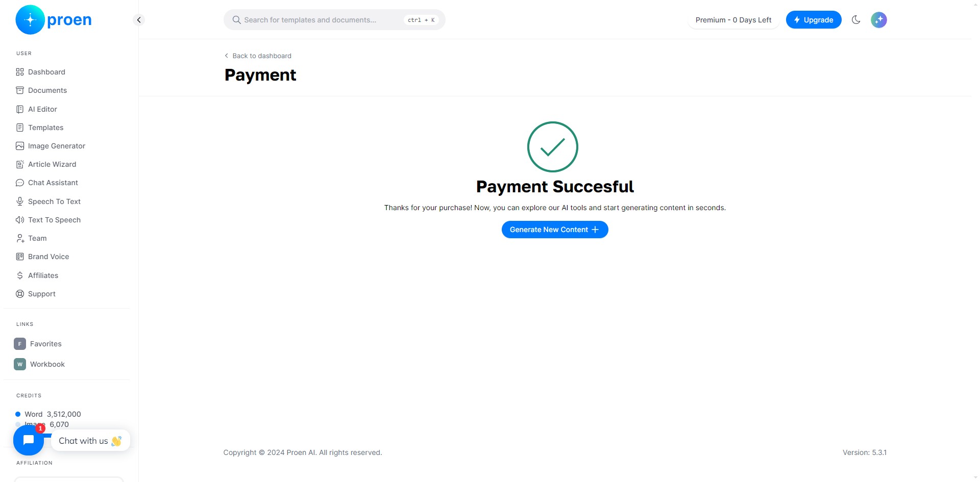The height and width of the screenshot is (482, 980).
Task: Click Premium - 0 Days Left badge
Action: click(733, 20)
